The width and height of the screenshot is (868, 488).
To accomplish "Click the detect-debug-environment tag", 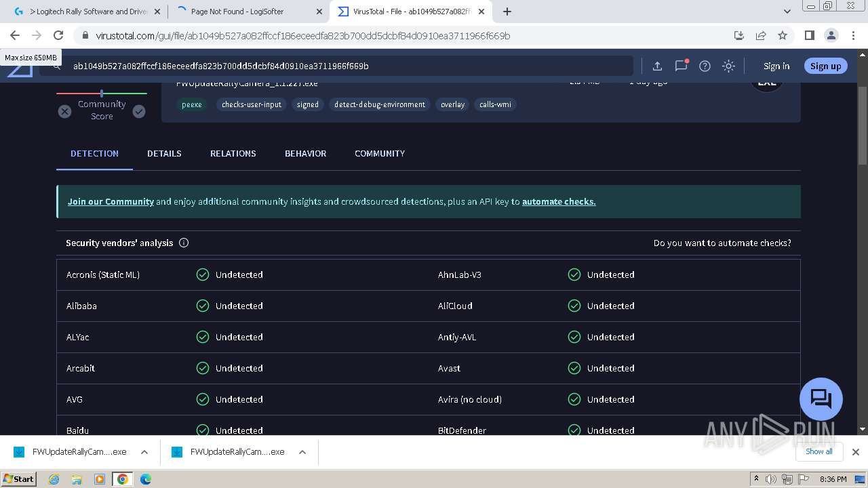I will point(380,104).
